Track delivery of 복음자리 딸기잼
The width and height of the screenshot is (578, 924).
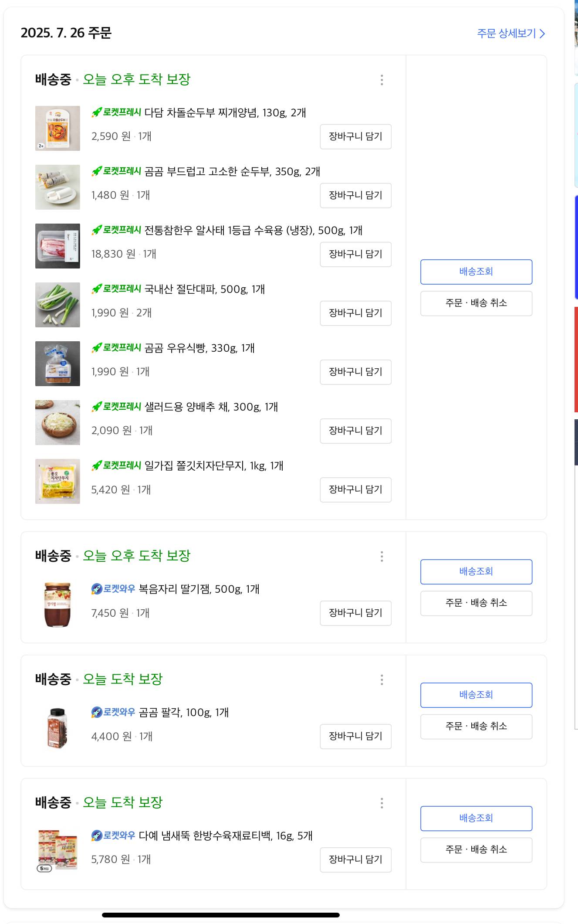(476, 571)
